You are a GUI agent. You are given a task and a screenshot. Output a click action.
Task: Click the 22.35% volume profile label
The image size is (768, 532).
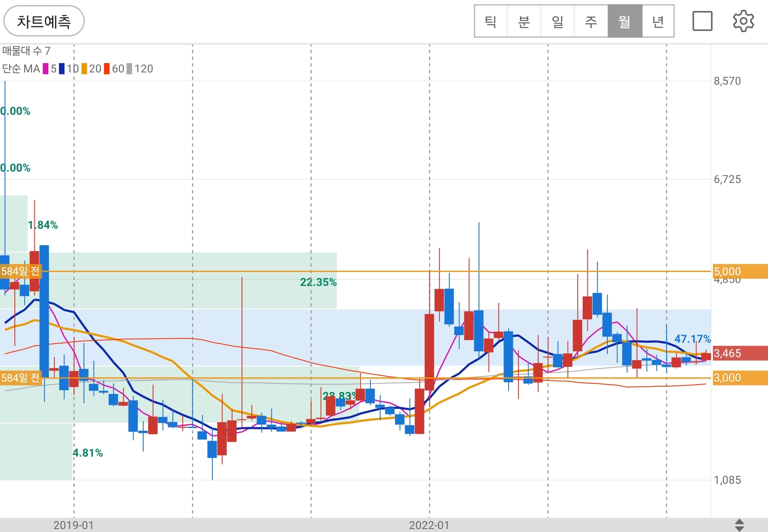coord(318,282)
